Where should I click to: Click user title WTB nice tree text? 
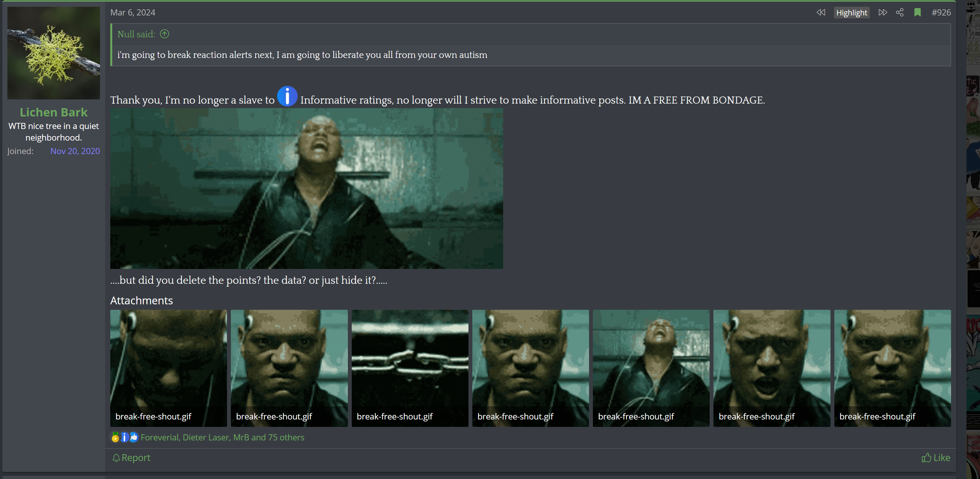[x=54, y=132]
